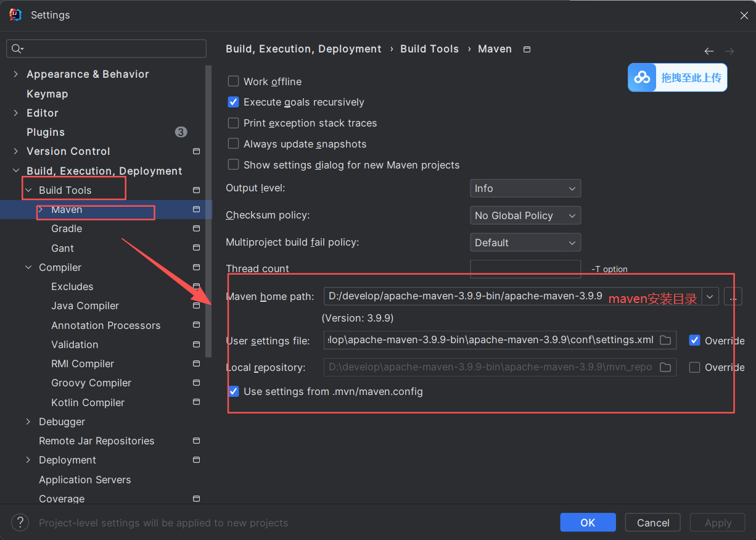Collapse the Build Tools node
Image resolution: width=756 pixels, height=540 pixels.
28,190
